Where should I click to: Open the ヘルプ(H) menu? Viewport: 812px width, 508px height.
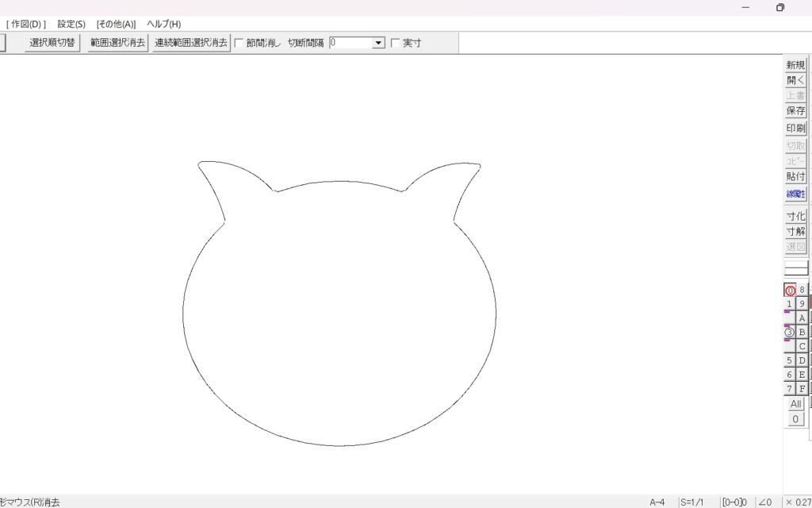tap(163, 24)
